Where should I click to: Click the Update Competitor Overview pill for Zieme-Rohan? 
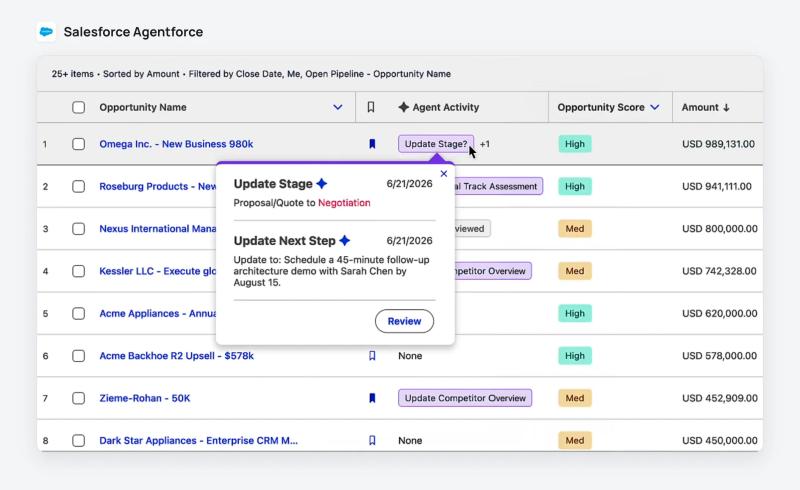coord(465,398)
